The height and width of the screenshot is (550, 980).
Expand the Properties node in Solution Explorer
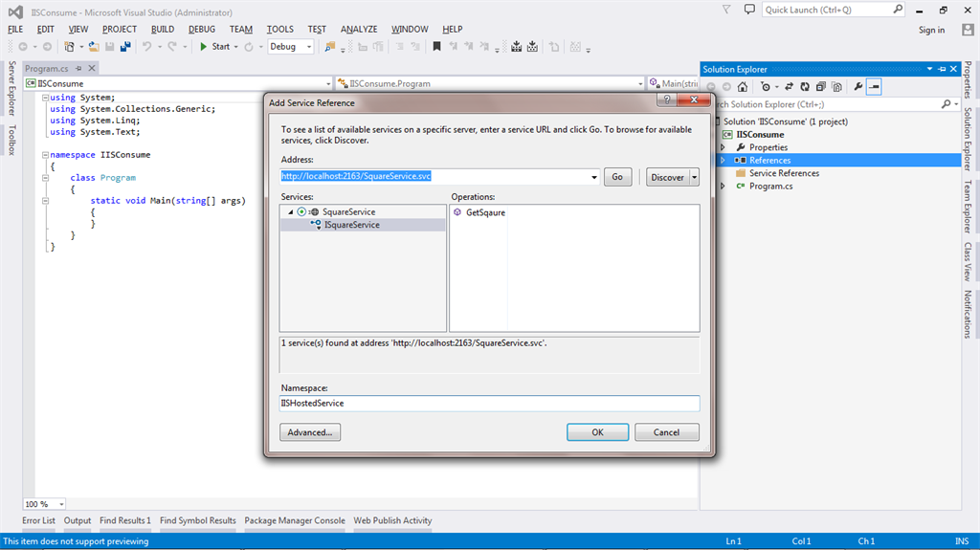[x=723, y=147]
